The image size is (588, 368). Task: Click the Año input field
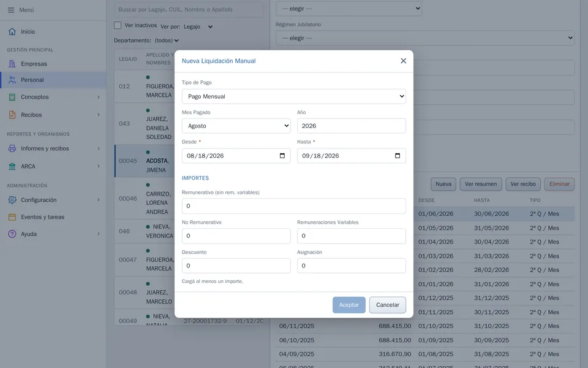(352, 126)
